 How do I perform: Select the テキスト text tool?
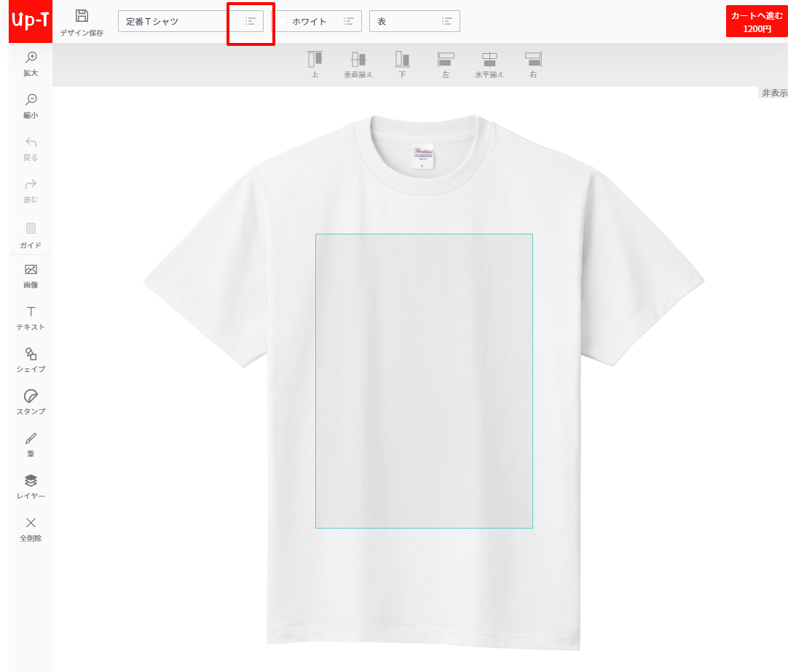click(x=30, y=318)
